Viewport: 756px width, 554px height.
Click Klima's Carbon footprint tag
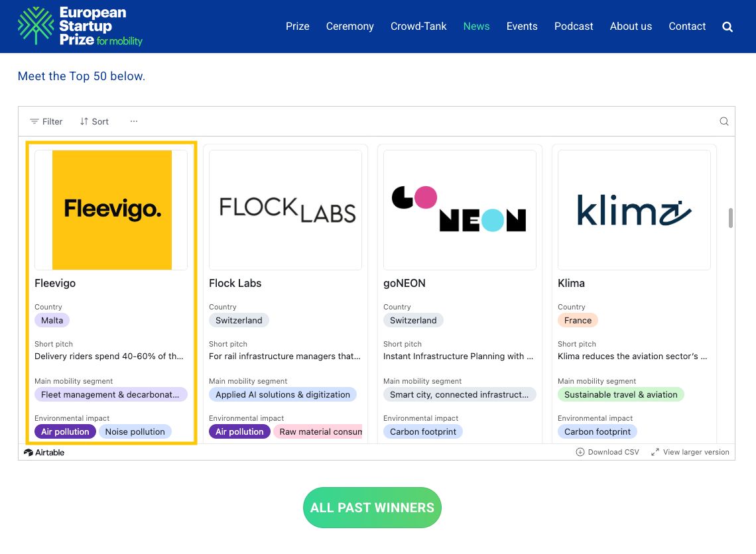(598, 431)
